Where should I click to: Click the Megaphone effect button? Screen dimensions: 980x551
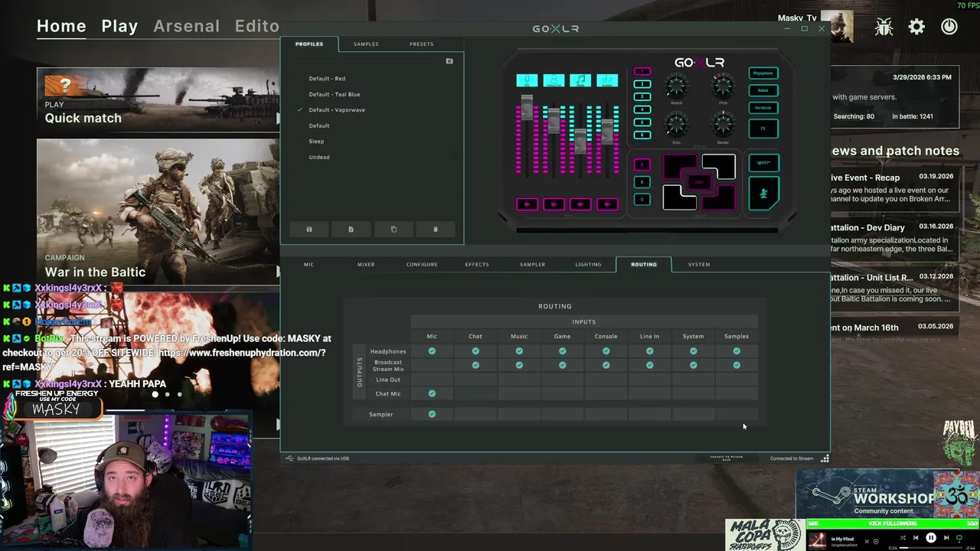point(763,73)
